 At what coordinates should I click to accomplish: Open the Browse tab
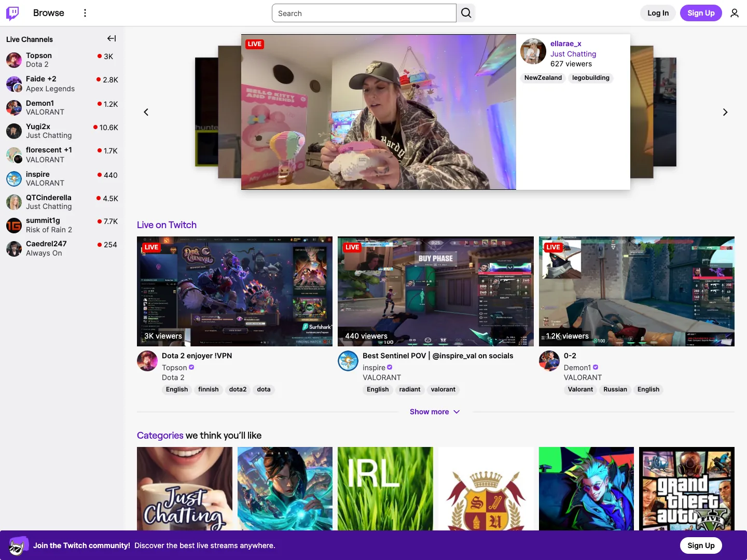(49, 13)
